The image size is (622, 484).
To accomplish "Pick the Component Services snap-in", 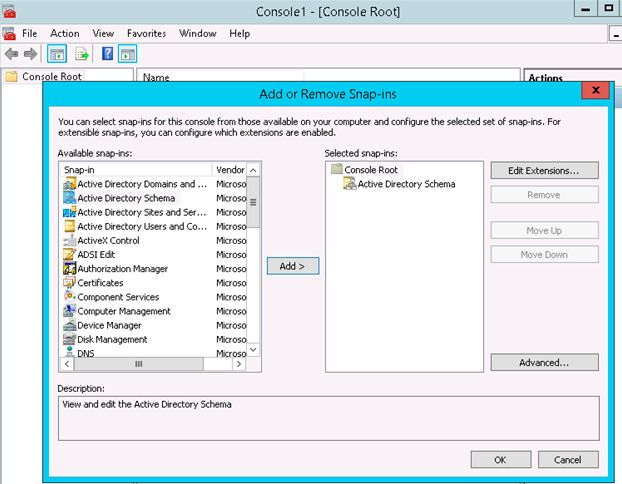I will point(118,297).
